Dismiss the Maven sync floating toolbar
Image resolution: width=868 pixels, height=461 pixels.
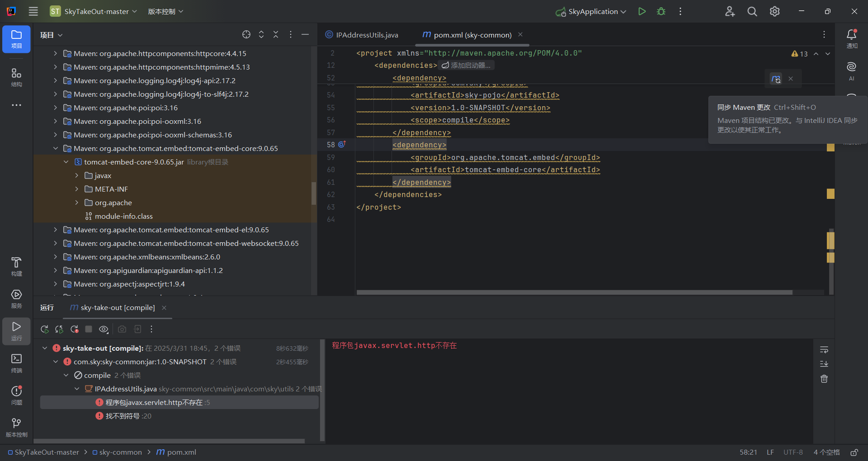(791, 79)
